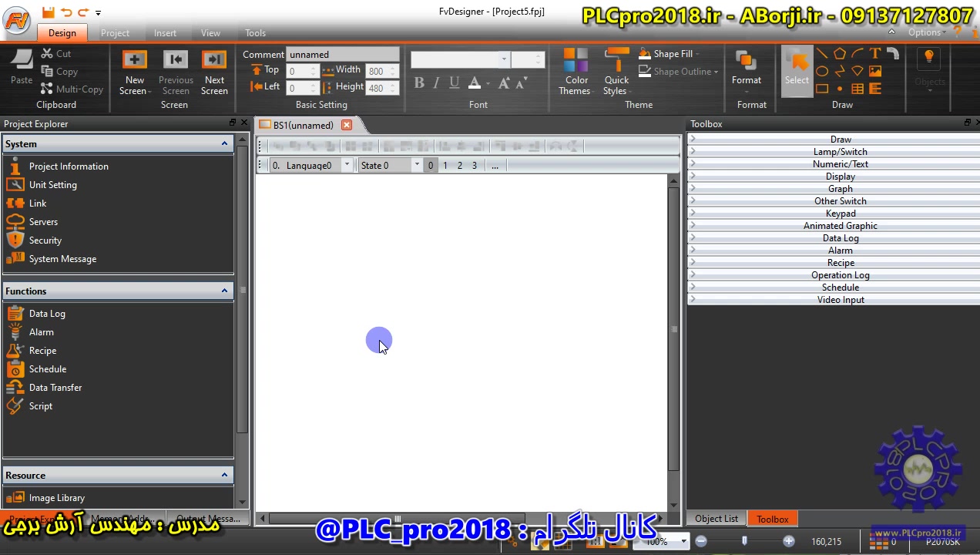Pick the Pipe draw tool
This screenshot has height=555, width=980.
click(893, 54)
